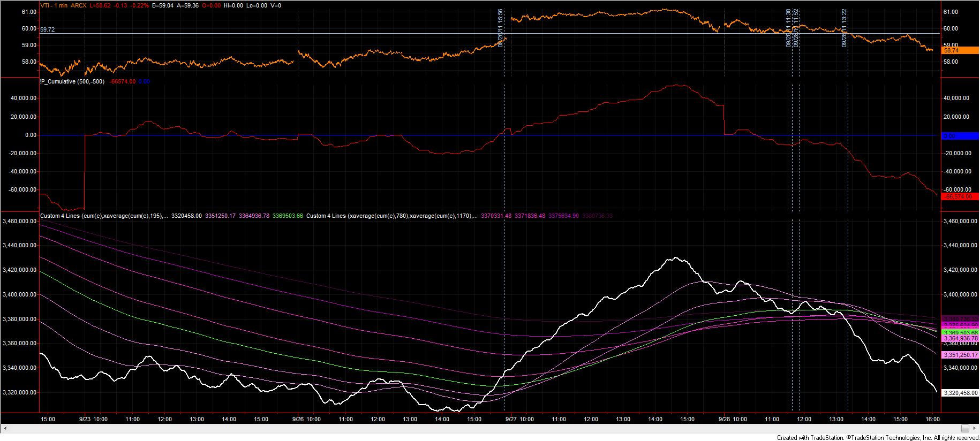
Task: Click the orange 58.74 price marker
Action: [x=951, y=50]
